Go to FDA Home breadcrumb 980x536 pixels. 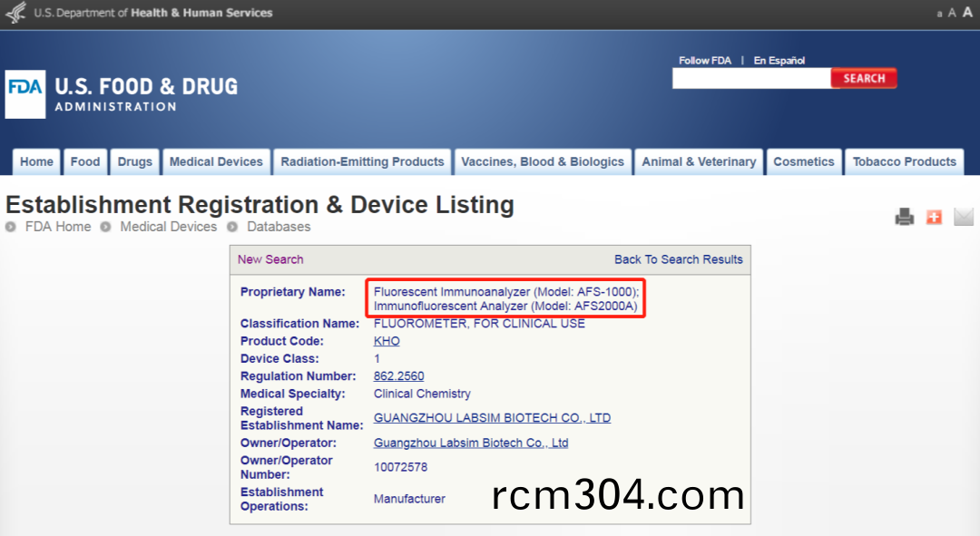(58, 227)
